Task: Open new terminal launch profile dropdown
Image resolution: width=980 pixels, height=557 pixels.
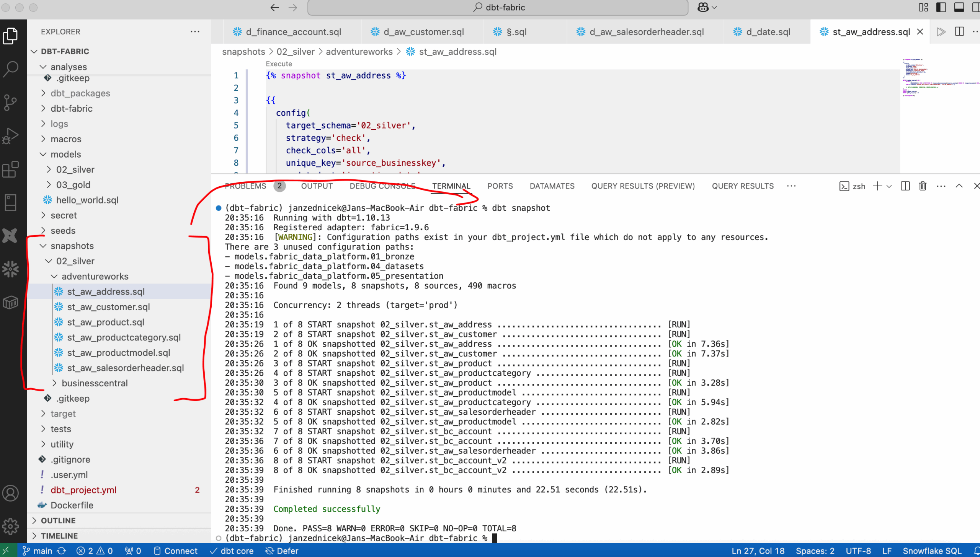Action: click(x=889, y=186)
